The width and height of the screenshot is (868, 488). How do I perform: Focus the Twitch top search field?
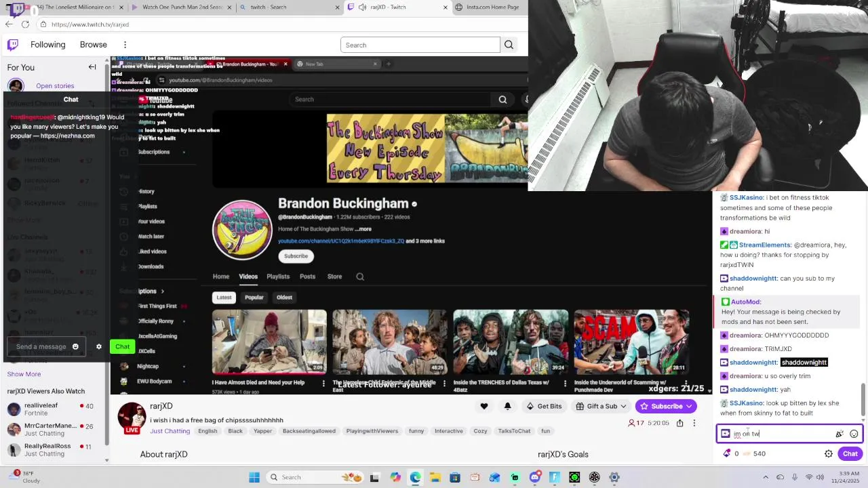coord(420,45)
